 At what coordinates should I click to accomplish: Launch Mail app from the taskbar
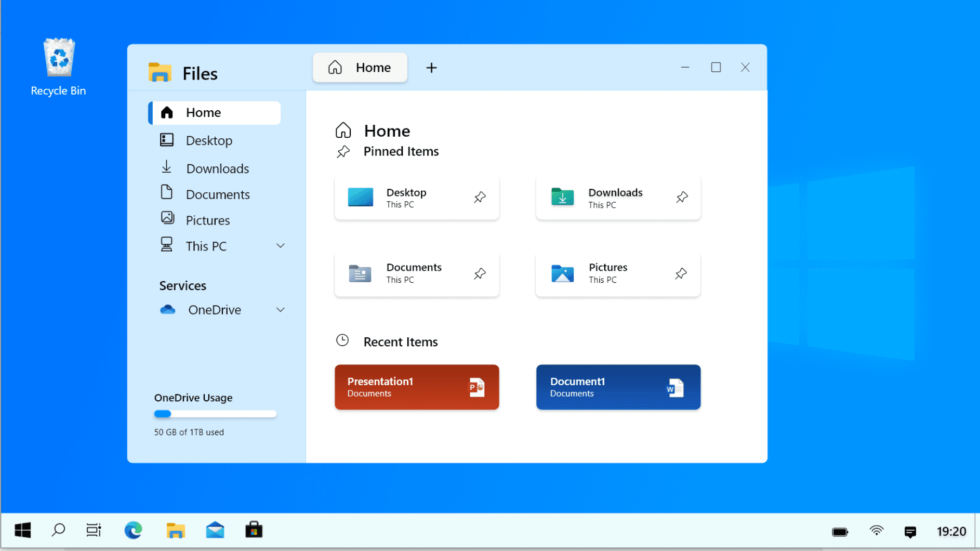pyautogui.click(x=215, y=530)
